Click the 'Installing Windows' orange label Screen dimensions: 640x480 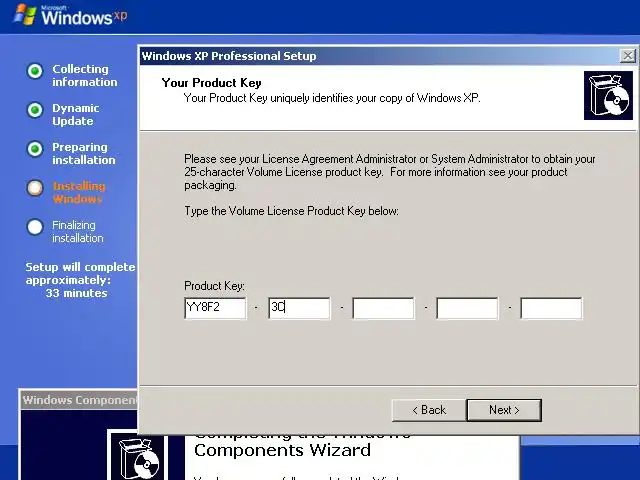click(x=79, y=193)
